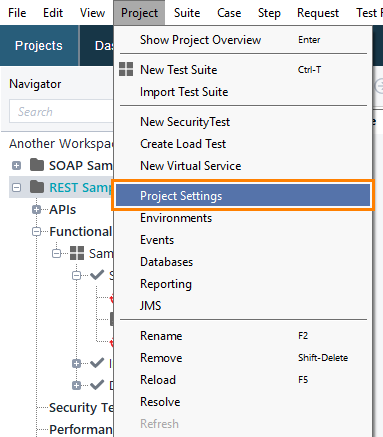Click the second test case checkmark icon

tap(97, 363)
